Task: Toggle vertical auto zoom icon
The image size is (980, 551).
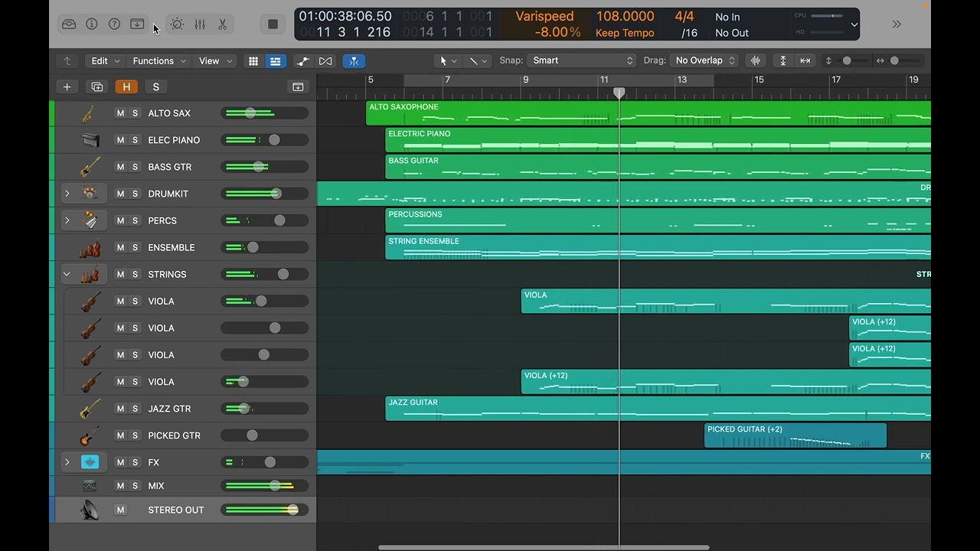Action: tap(782, 60)
